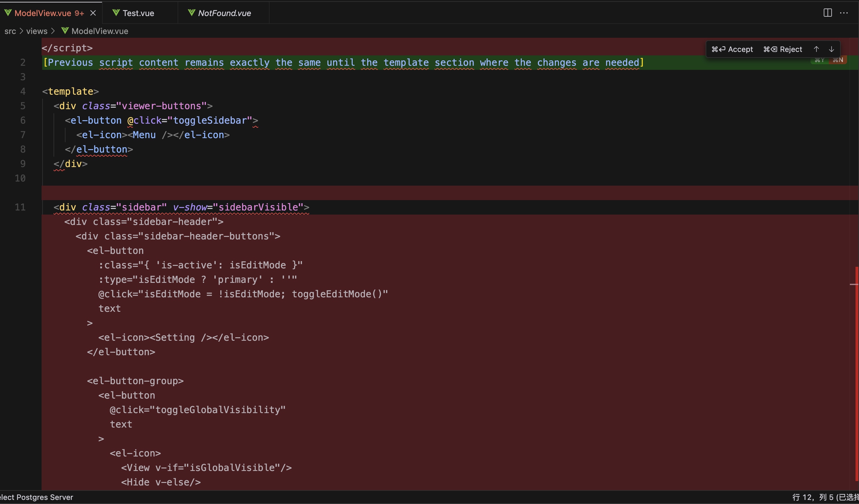Image resolution: width=859 pixels, height=504 pixels.
Task: Close the ModelView.vue tab
Action: click(93, 13)
